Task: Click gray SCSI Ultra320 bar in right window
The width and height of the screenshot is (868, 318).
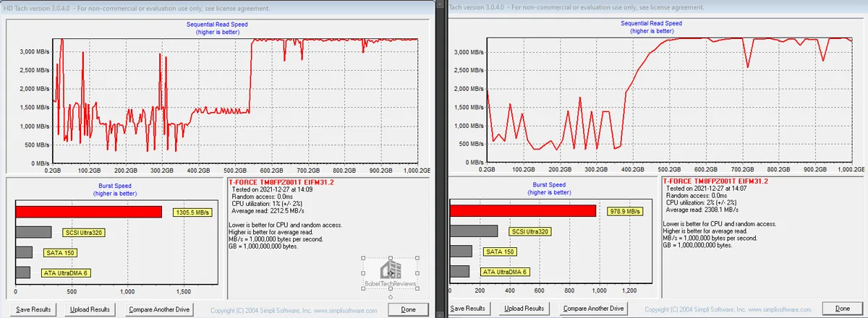Action: tap(474, 231)
